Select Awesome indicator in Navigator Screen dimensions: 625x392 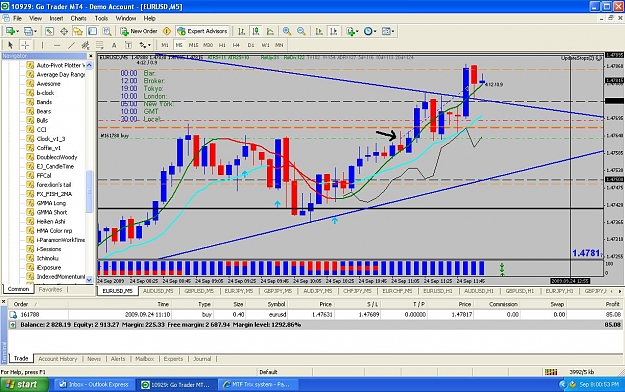(x=48, y=84)
